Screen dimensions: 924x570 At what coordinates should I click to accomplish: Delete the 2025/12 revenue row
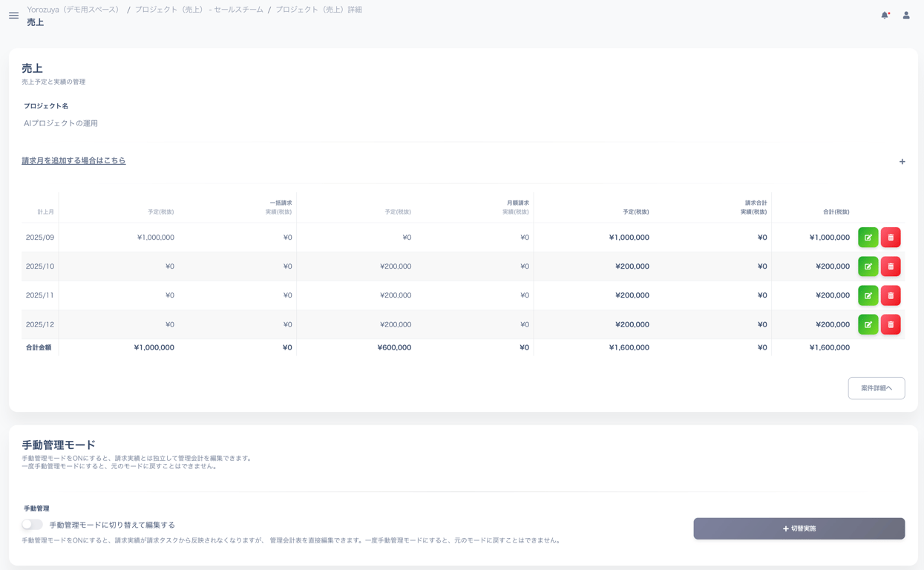click(x=891, y=324)
